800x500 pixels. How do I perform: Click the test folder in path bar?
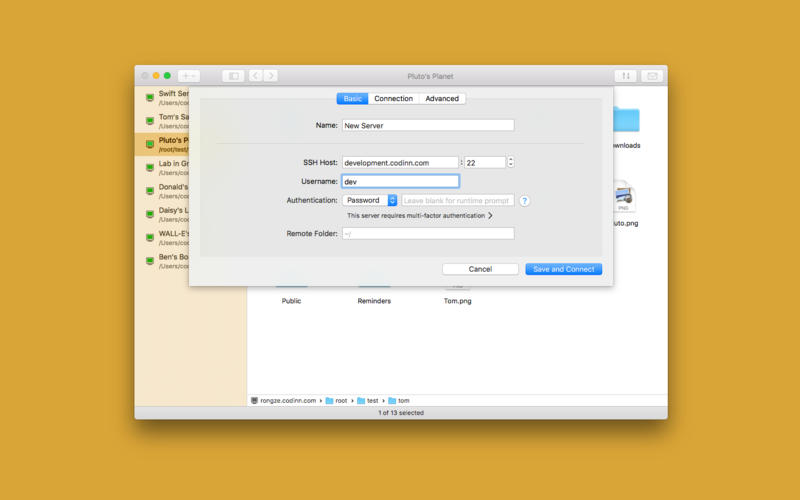click(367, 400)
